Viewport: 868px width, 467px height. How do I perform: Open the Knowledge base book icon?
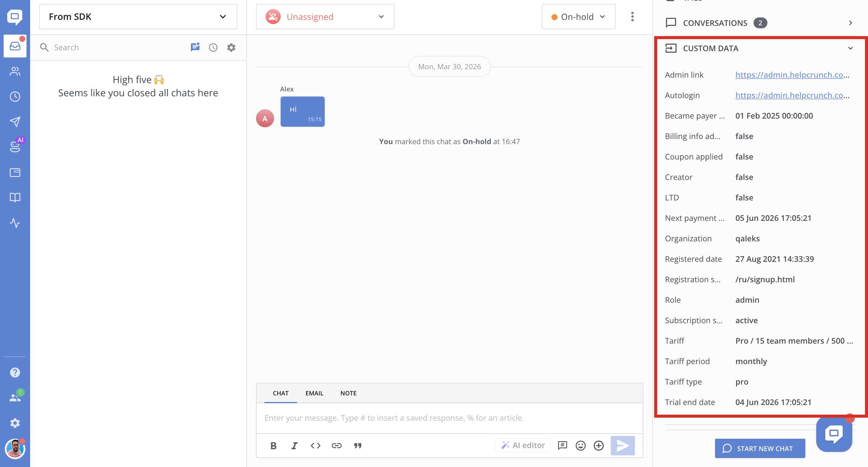point(15,197)
